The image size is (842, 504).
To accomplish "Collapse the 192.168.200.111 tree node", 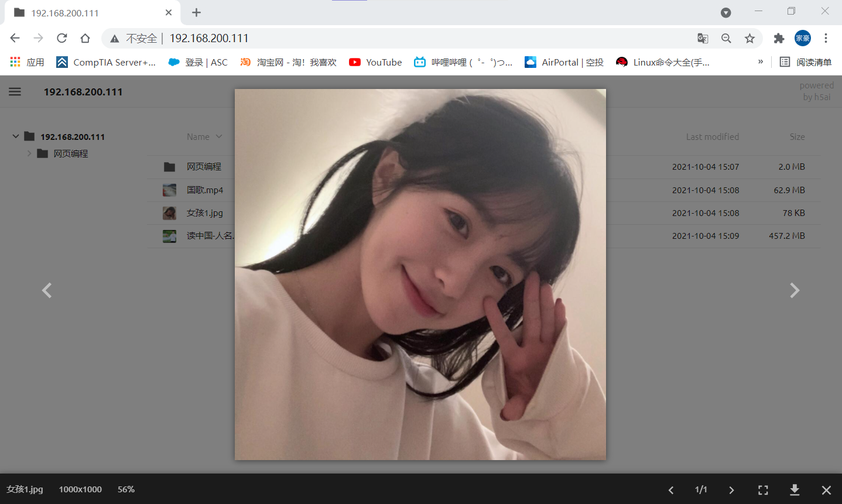I will pyautogui.click(x=16, y=136).
